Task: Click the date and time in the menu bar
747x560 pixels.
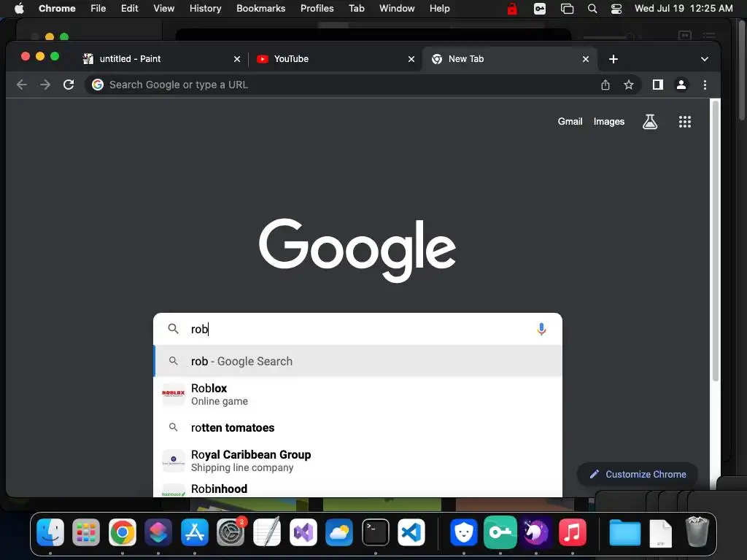Action: pyautogui.click(x=683, y=9)
